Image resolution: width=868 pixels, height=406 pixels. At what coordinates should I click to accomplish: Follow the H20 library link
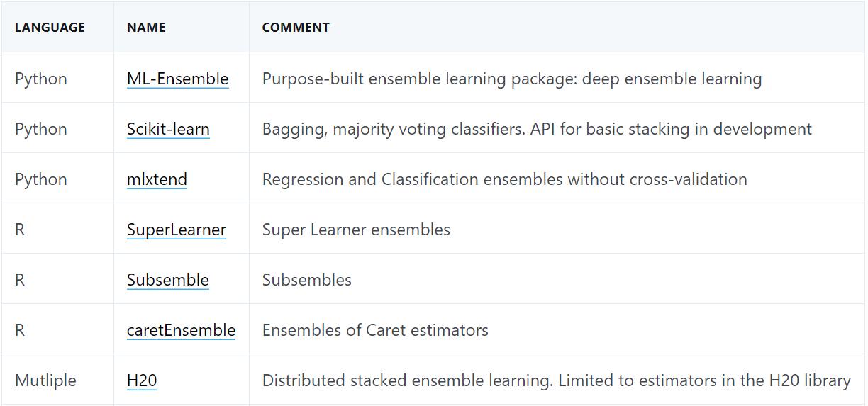142,380
